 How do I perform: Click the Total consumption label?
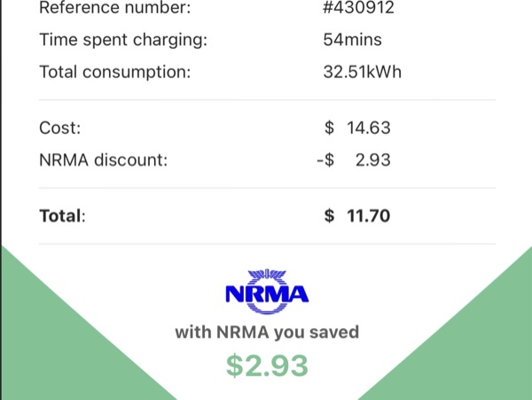[115, 72]
